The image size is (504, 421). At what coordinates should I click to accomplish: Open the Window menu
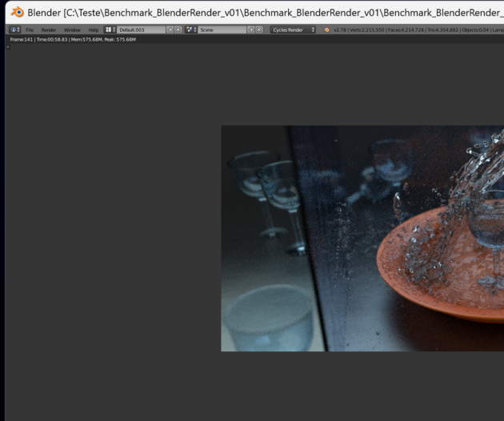click(x=72, y=30)
